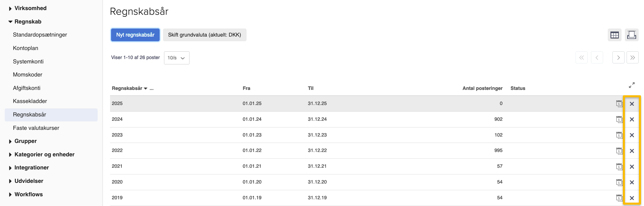Viewport: 644px width, 206px height.
Task: Click the print/export icon top right
Action: 632,35
